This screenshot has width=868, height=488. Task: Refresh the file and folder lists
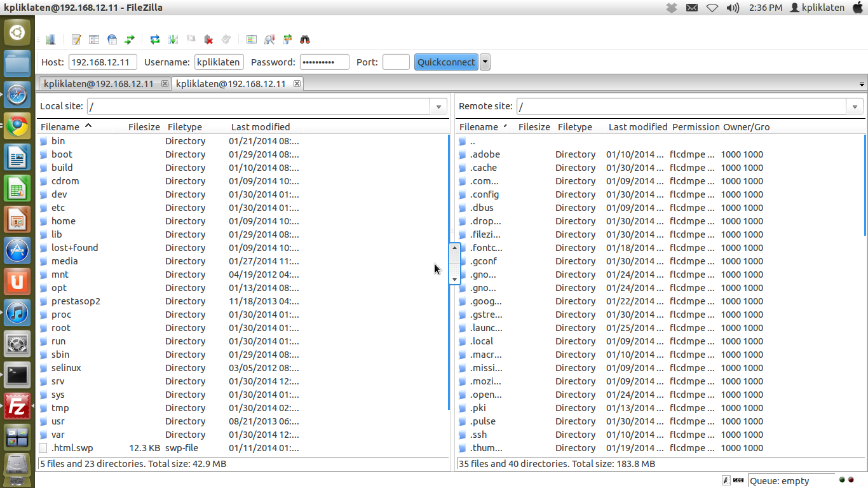point(155,39)
